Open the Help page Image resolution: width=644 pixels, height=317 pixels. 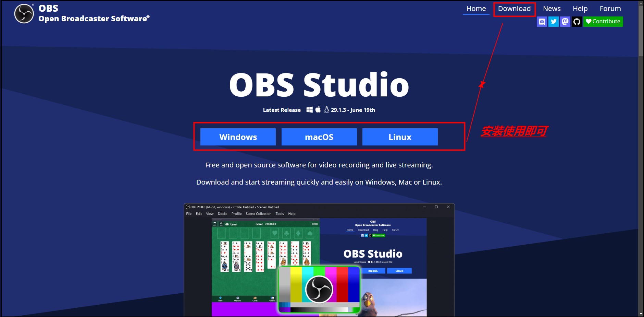click(580, 9)
